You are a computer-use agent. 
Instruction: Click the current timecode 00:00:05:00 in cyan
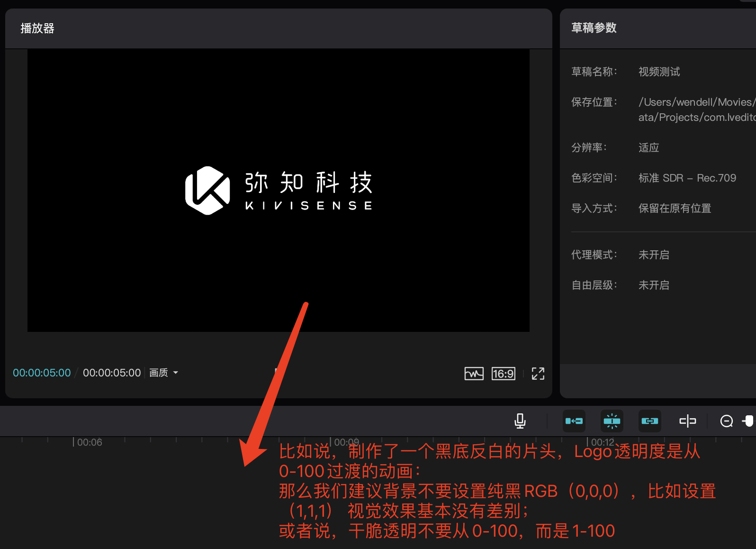point(42,373)
